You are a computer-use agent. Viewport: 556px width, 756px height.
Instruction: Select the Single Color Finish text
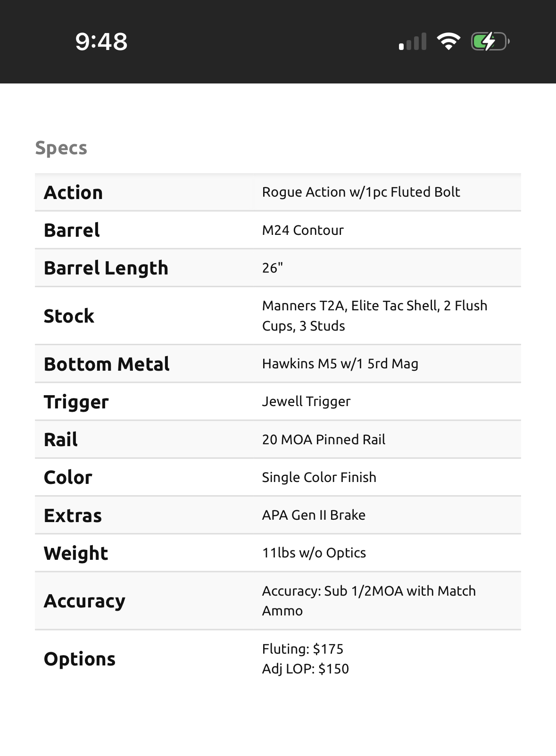click(x=319, y=477)
